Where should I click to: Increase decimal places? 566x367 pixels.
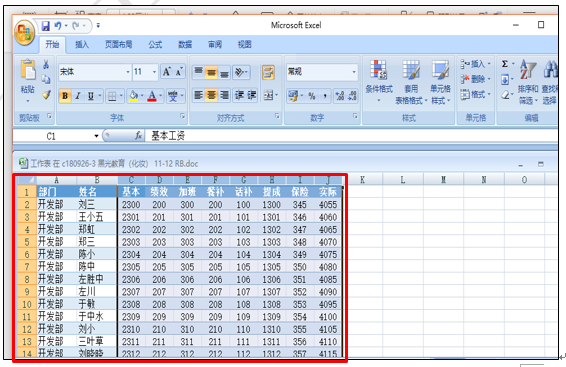[340, 96]
